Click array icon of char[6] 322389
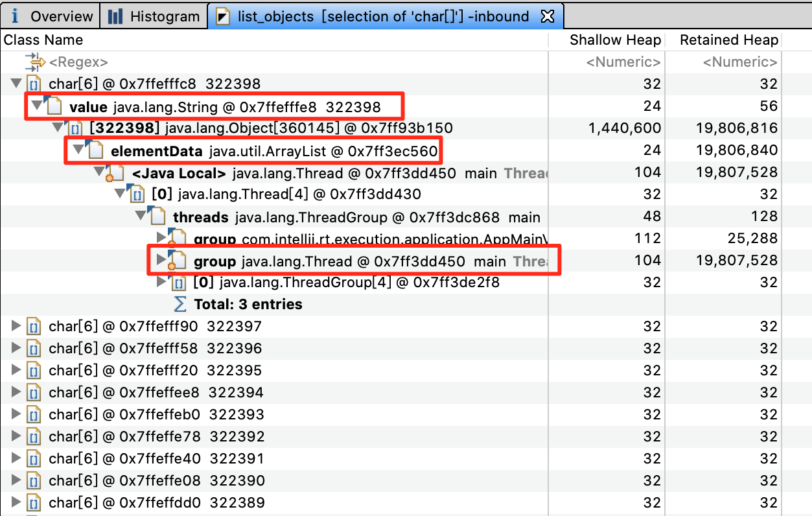This screenshot has height=516, width=812. point(34,502)
